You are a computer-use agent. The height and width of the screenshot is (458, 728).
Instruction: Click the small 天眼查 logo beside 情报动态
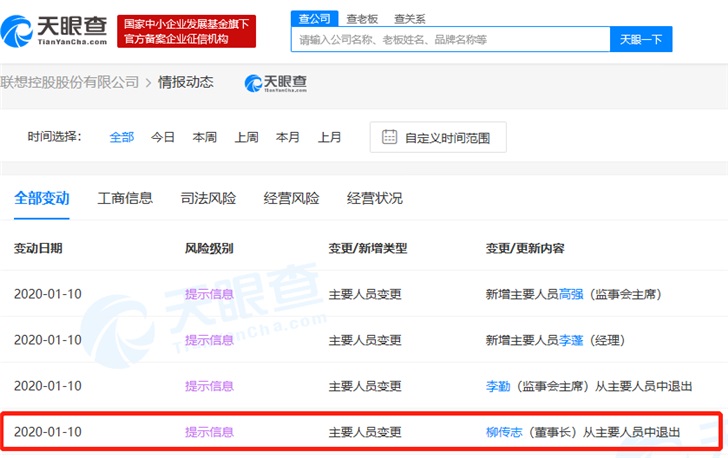point(275,83)
